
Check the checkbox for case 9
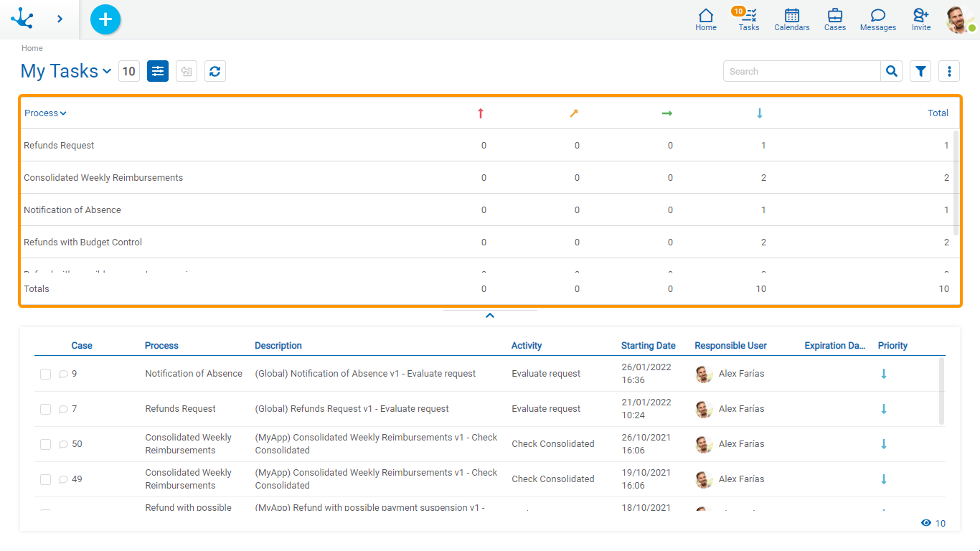[x=45, y=374]
